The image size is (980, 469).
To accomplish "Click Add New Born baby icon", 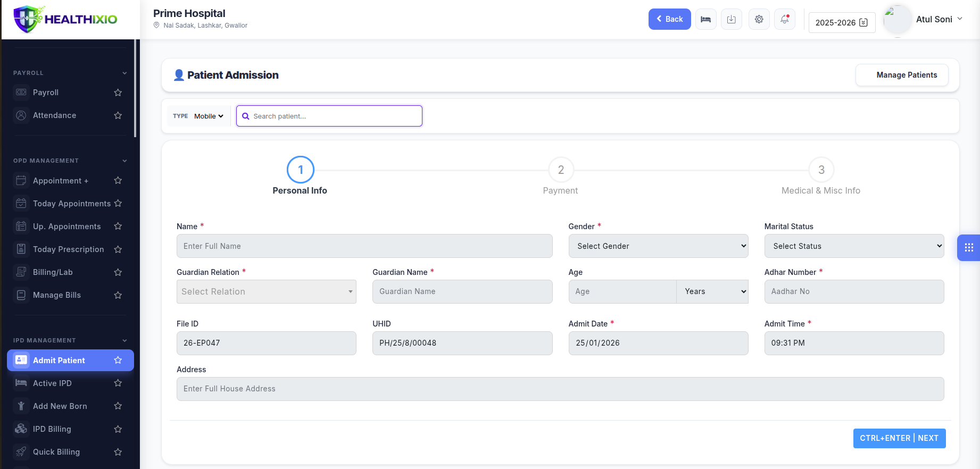I will (x=21, y=406).
